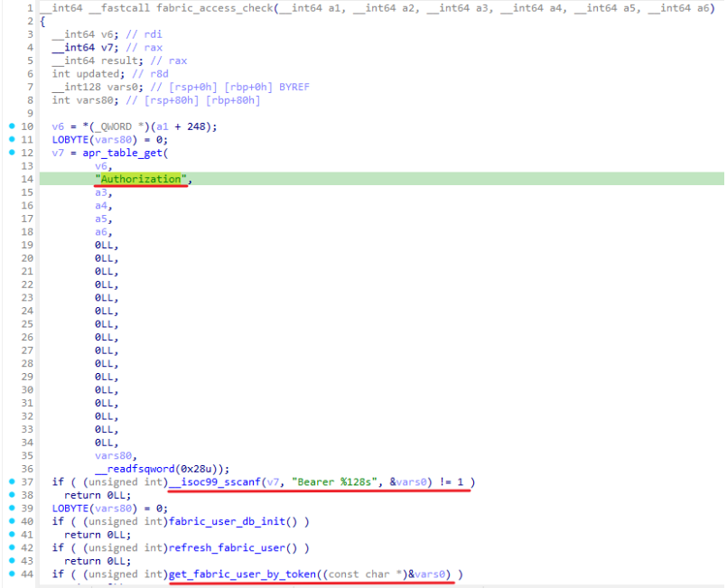Click the get_fabric_user_by_token function call
The height and width of the screenshot is (588, 727).
pyautogui.click(x=243, y=574)
